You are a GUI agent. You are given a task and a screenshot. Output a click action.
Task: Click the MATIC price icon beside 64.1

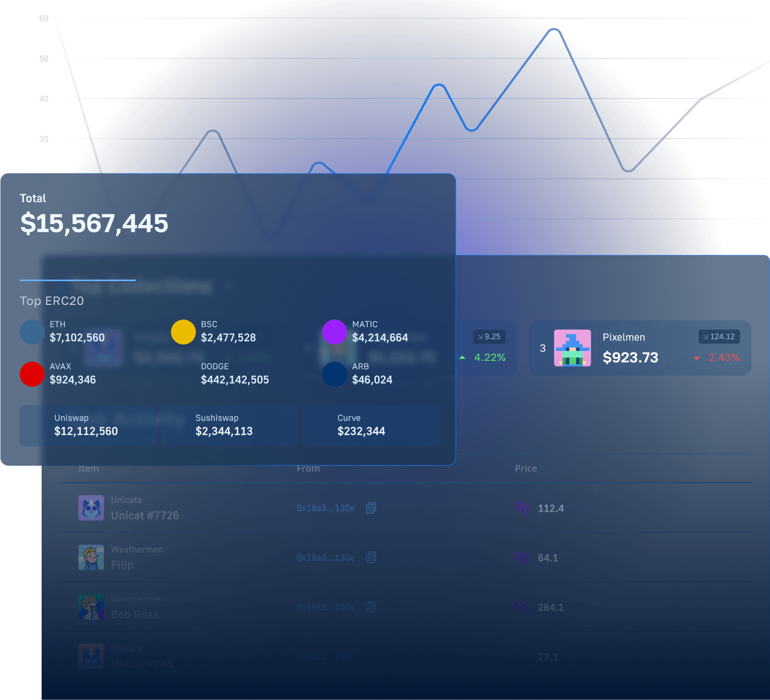point(522,557)
